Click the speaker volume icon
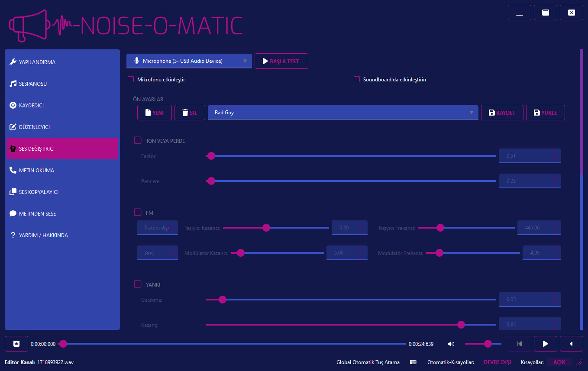This screenshot has height=371, width=588. (451, 344)
